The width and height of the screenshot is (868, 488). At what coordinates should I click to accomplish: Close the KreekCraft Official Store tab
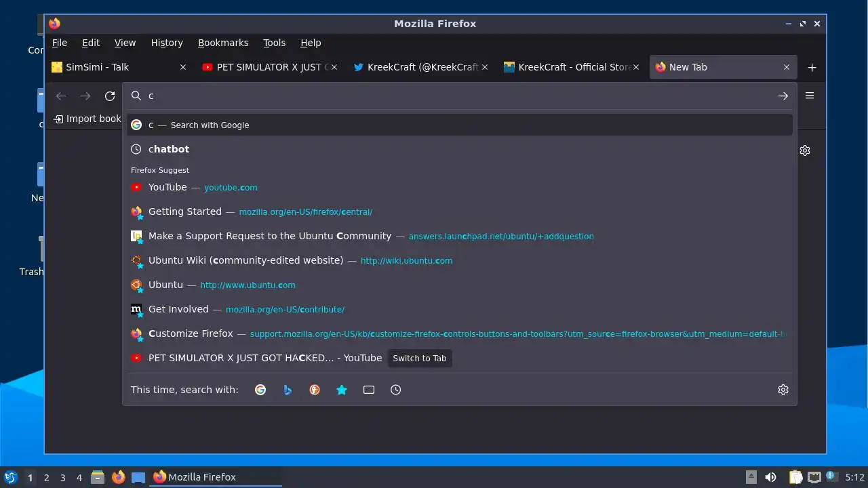pos(636,67)
